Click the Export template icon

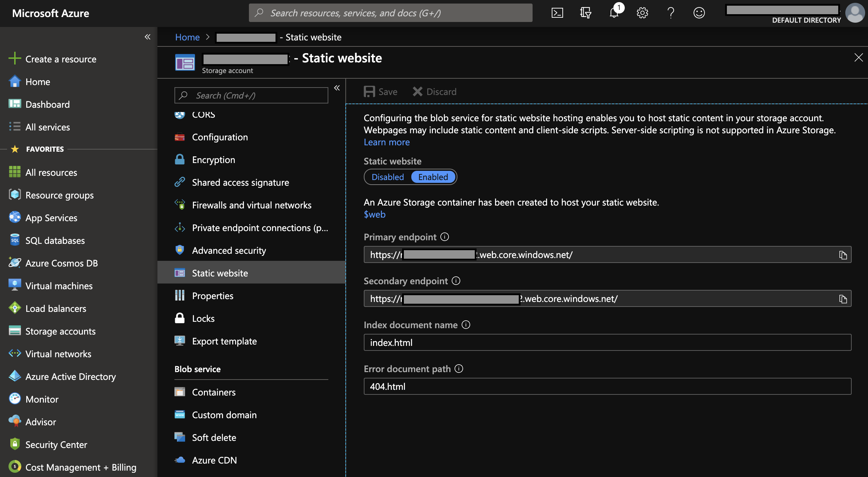coord(180,341)
